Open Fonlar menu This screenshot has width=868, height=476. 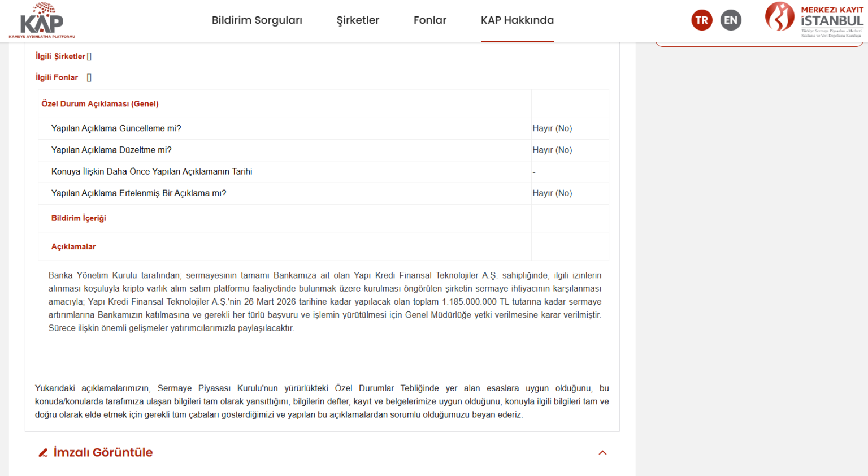430,20
